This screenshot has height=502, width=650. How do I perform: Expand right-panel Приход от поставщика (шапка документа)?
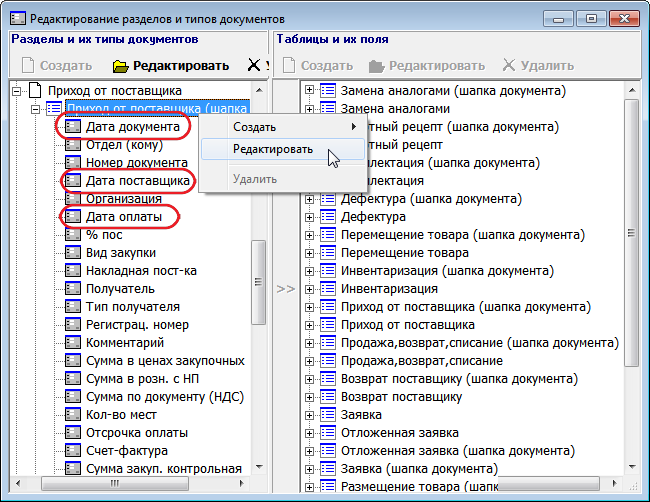point(309,307)
